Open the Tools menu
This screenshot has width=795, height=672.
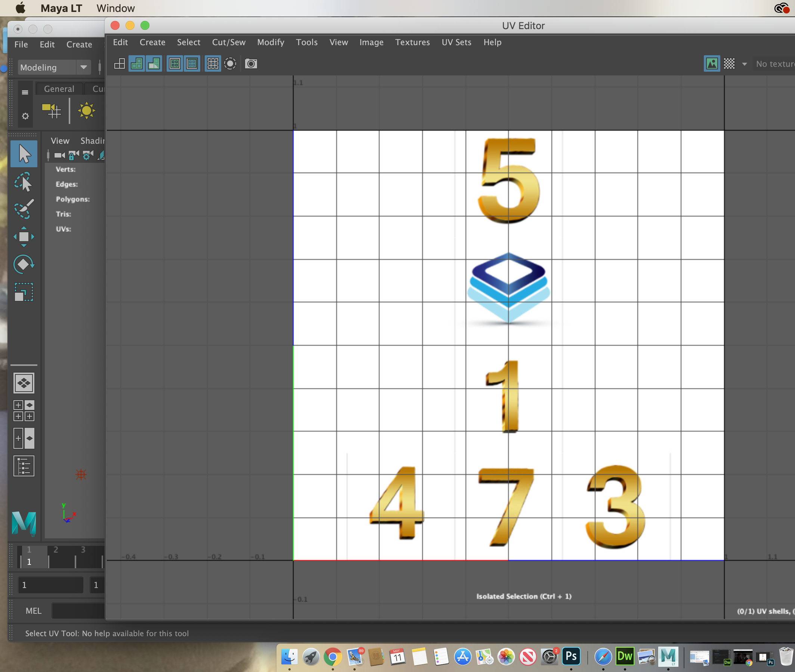click(x=307, y=42)
